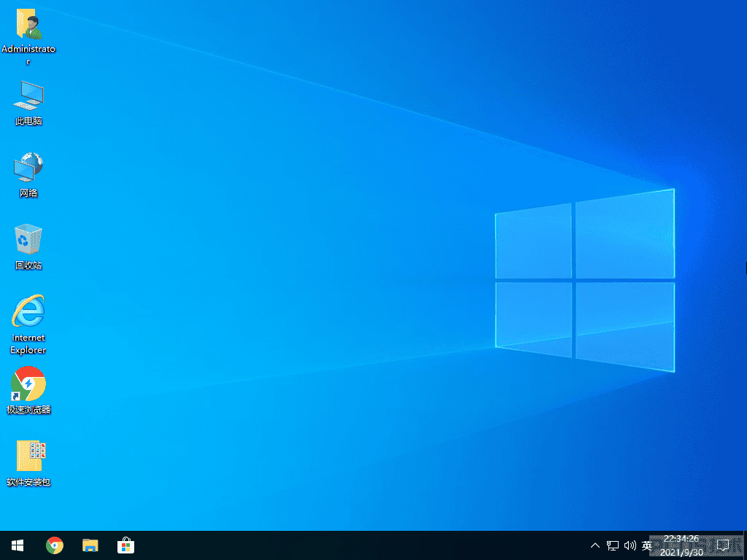Toggle the 英 input method indicator
This screenshot has height=560, width=747.
pyautogui.click(x=646, y=545)
